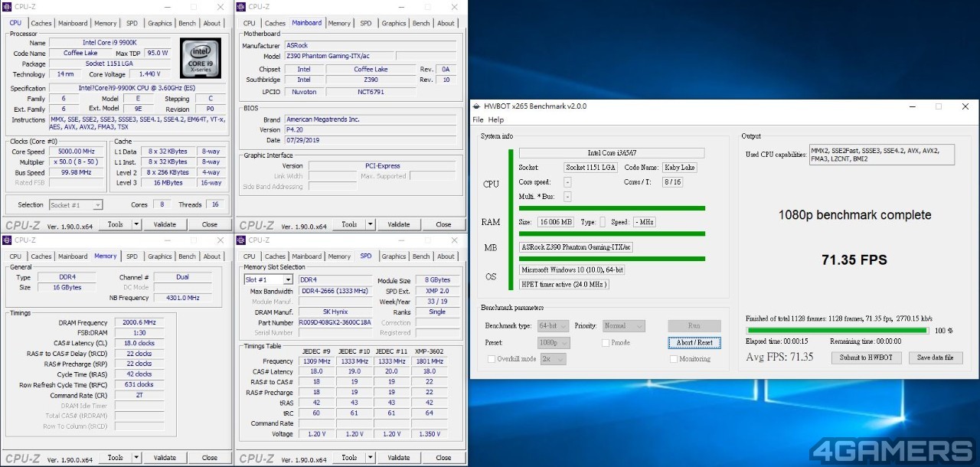Image resolution: width=980 pixels, height=467 pixels.
Task: Click the NB Frequency 4301.0 MHz value
Action: [x=183, y=298]
